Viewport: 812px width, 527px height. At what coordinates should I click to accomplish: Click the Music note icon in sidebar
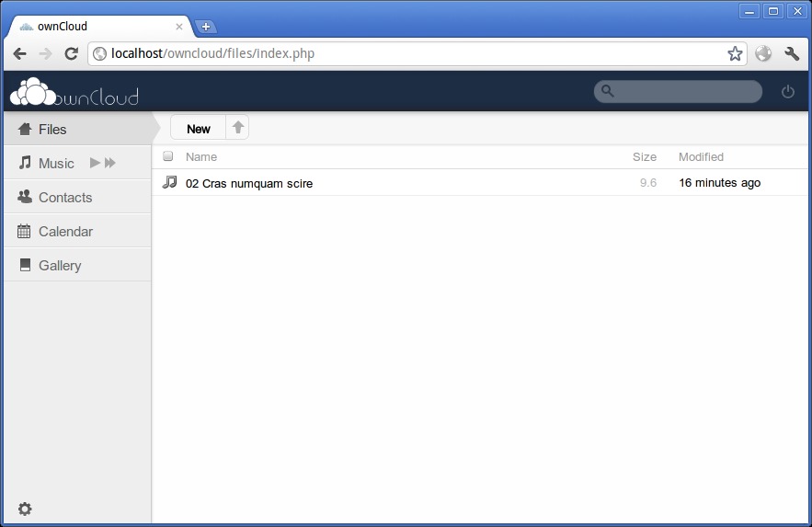pos(25,163)
